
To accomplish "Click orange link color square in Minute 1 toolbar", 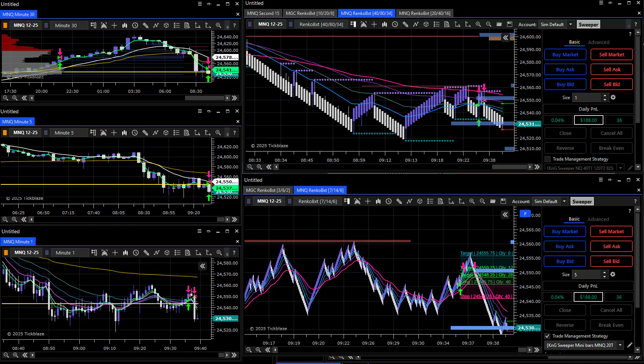I will click(6, 253).
